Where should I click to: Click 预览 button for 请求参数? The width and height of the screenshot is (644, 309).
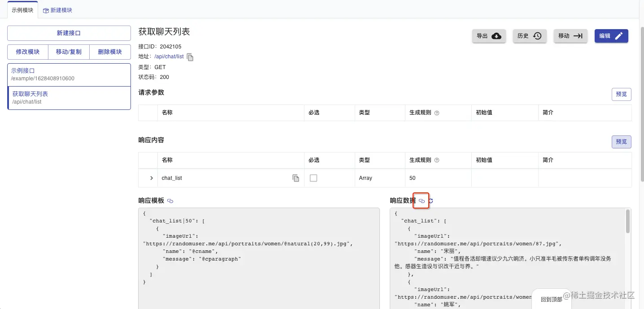pos(622,94)
